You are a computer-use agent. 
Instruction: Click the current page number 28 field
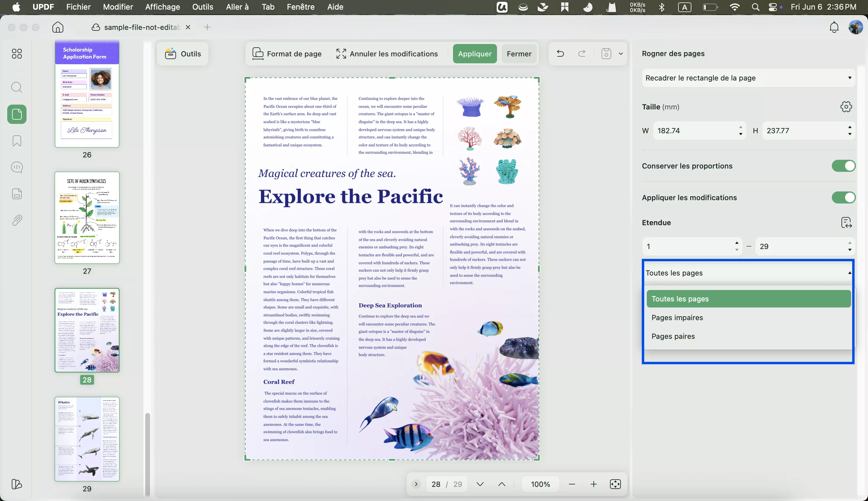tap(436, 484)
